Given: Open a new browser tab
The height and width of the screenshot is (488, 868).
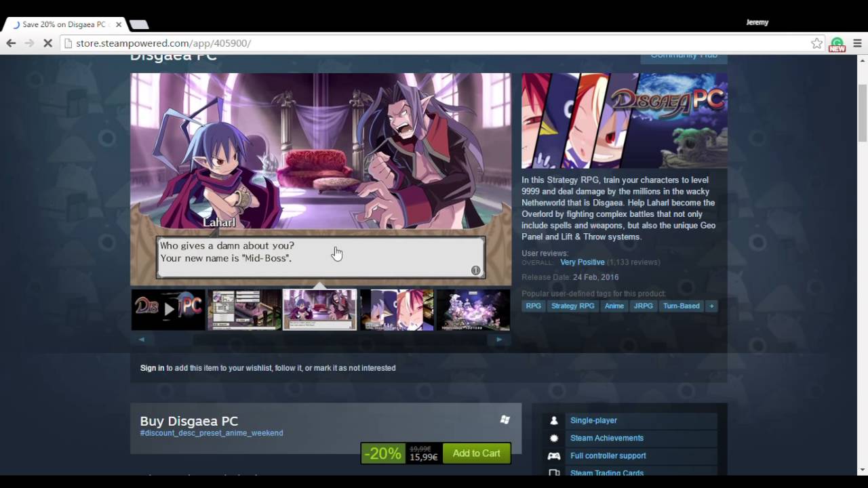Looking at the screenshot, I should tap(139, 24).
